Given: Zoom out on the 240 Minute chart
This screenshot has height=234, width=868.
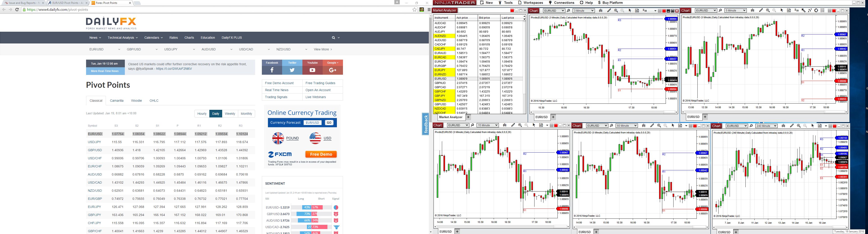Looking at the screenshot, I should (x=805, y=126).
